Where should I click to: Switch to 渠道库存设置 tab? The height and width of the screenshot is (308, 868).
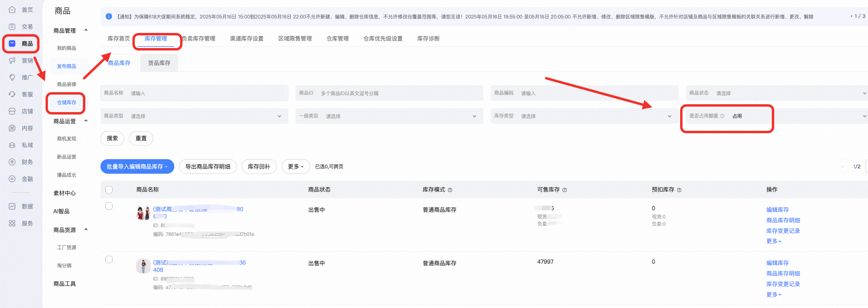tap(247, 38)
